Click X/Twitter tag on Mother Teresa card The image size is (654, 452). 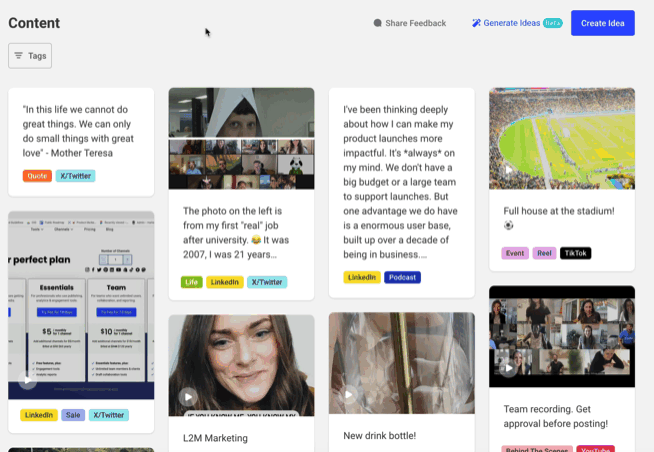(76, 176)
